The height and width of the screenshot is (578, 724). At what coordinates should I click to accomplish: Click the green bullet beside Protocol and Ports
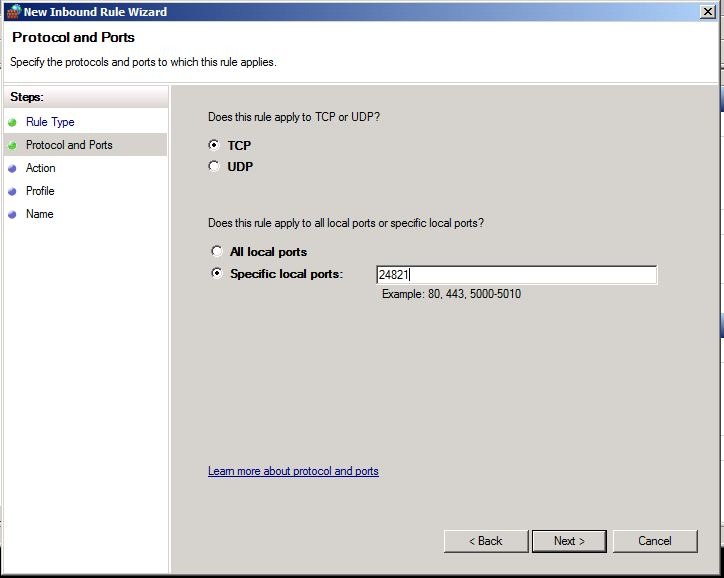(x=12, y=145)
